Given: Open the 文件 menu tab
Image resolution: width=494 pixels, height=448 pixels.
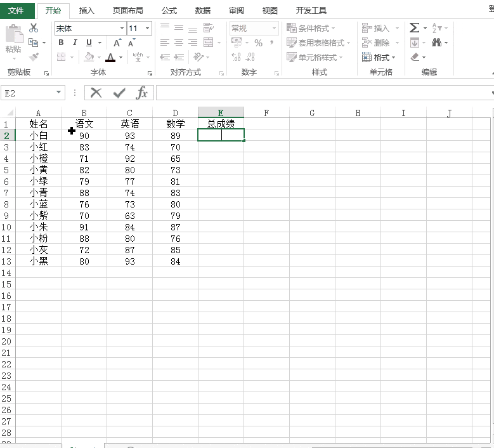Looking at the screenshot, I should tap(16, 10).
